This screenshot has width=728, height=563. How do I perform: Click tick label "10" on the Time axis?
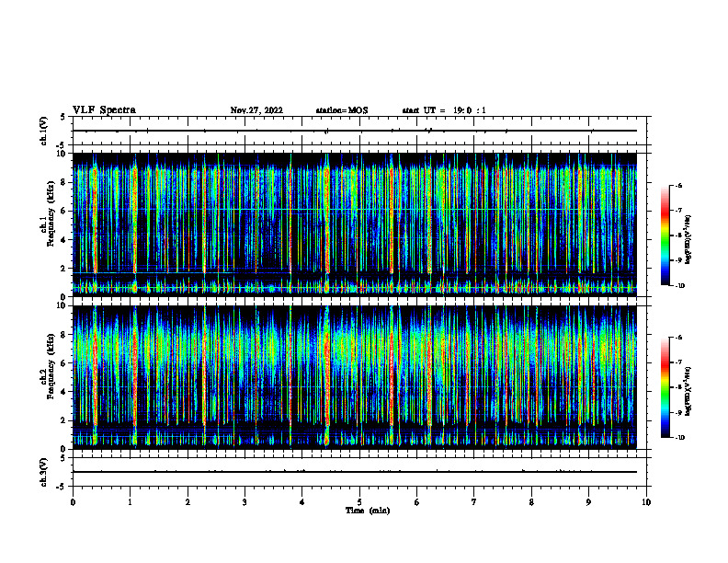pos(646,502)
